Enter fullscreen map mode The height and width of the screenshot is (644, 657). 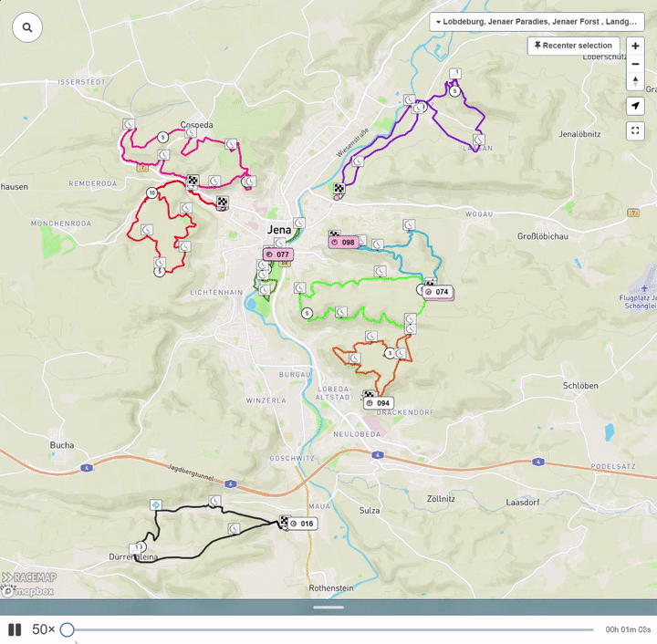[635, 130]
